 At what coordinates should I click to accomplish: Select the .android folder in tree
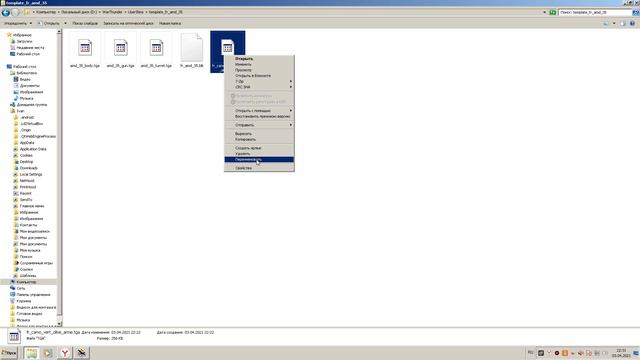click(x=27, y=118)
